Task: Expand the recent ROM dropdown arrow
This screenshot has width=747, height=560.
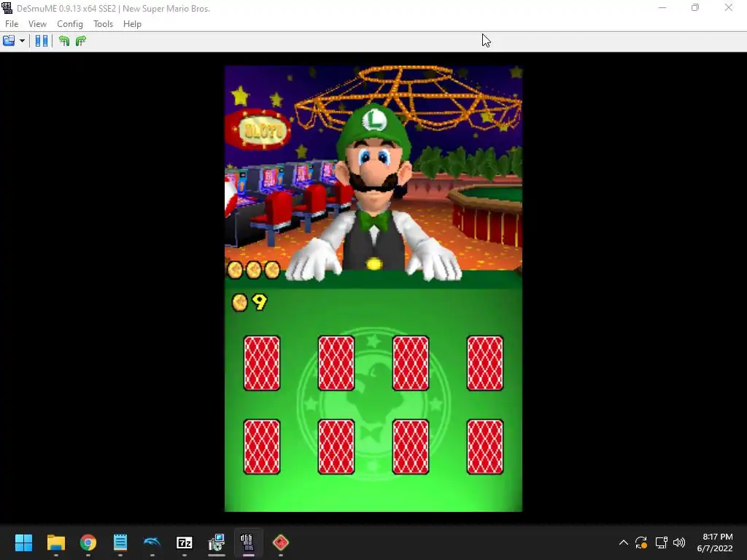Action: coord(22,41)
